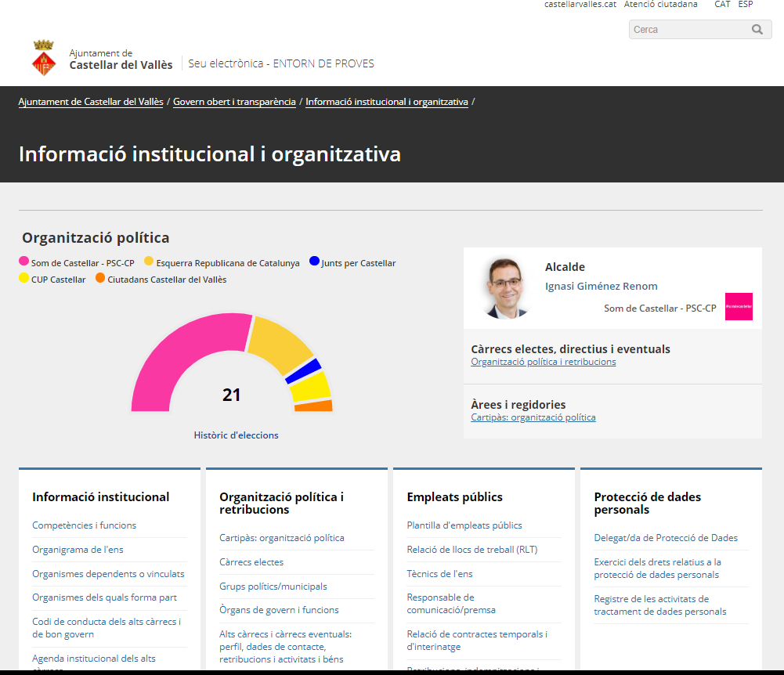Open the Atenció ciutadana link
Screen dimensions: 784x675
coord(660,5)
